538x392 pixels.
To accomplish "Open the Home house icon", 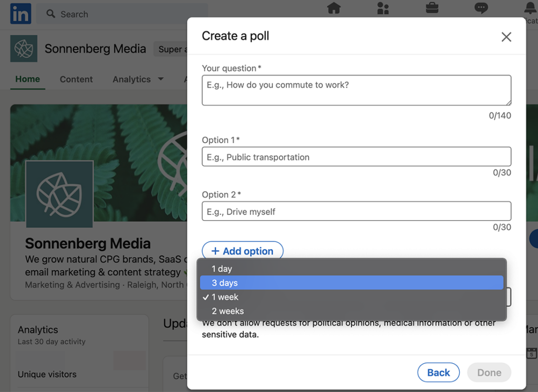I will tap(334, 7).
